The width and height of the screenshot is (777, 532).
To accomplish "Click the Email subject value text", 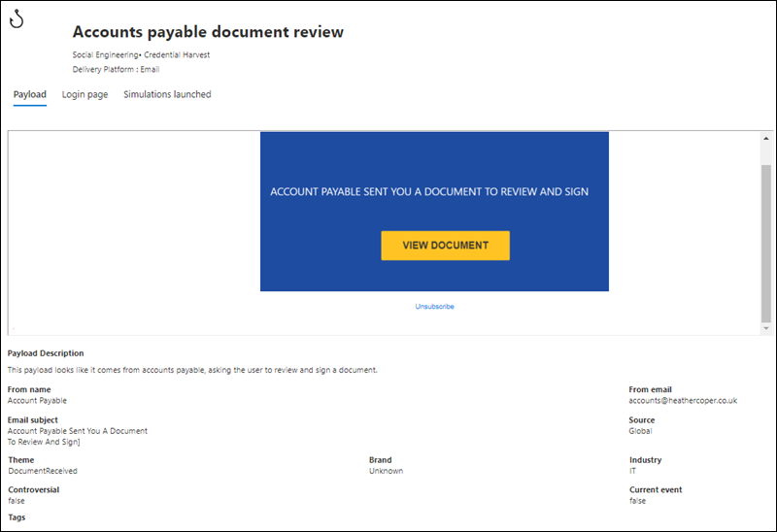I will click(78, 437).
